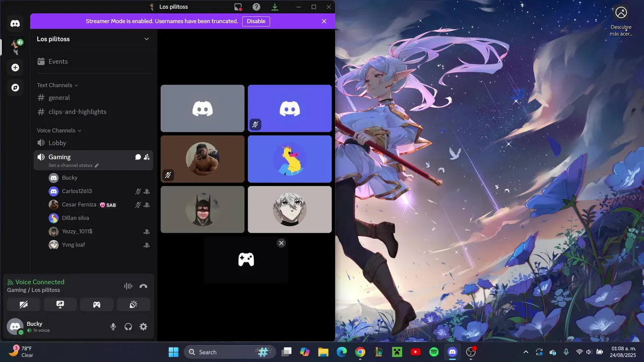Open inbox icon with red dot in title bar
This screenshot has width=644, height=362.
[x=238, y=7]
